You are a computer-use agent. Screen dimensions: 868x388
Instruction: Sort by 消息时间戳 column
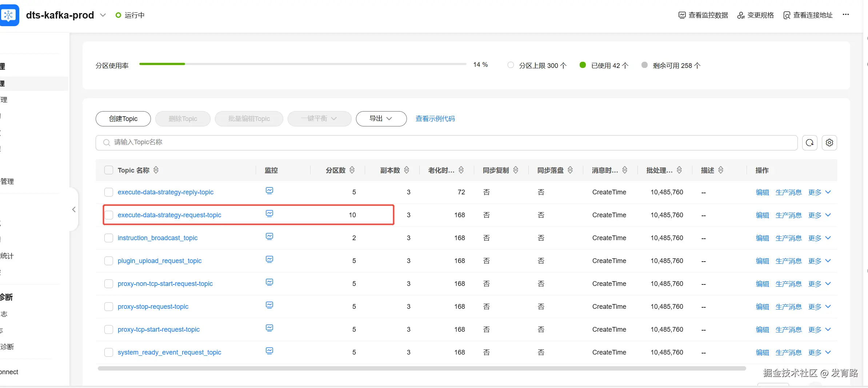[625, 170]
